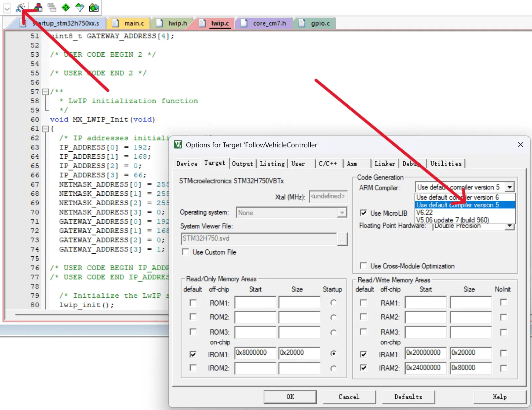
Task: Select the IROM1 Startup radio button
Action: (333, 353)
